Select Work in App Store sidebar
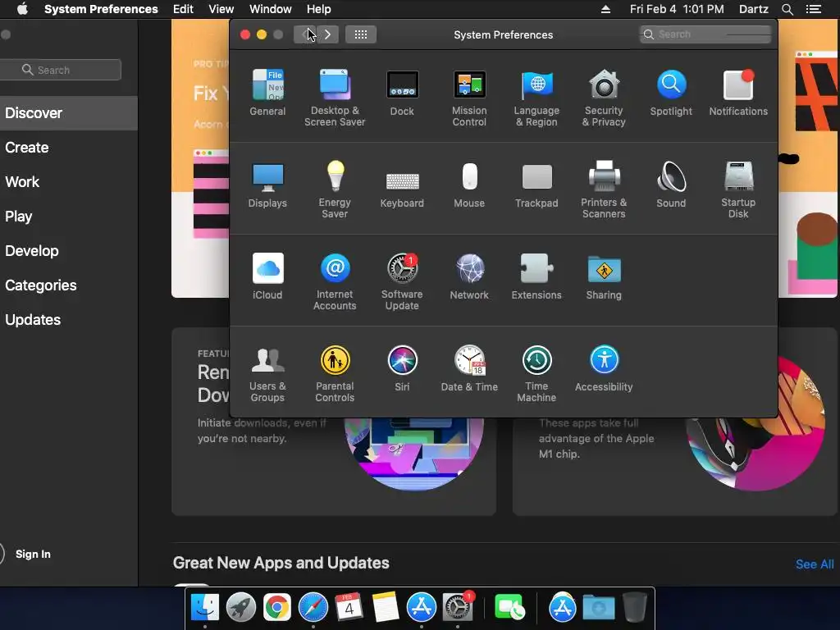 point(69,181)
